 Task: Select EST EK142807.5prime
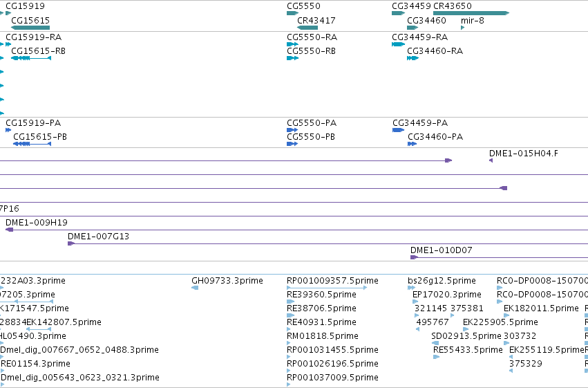[x=39, y=329]
